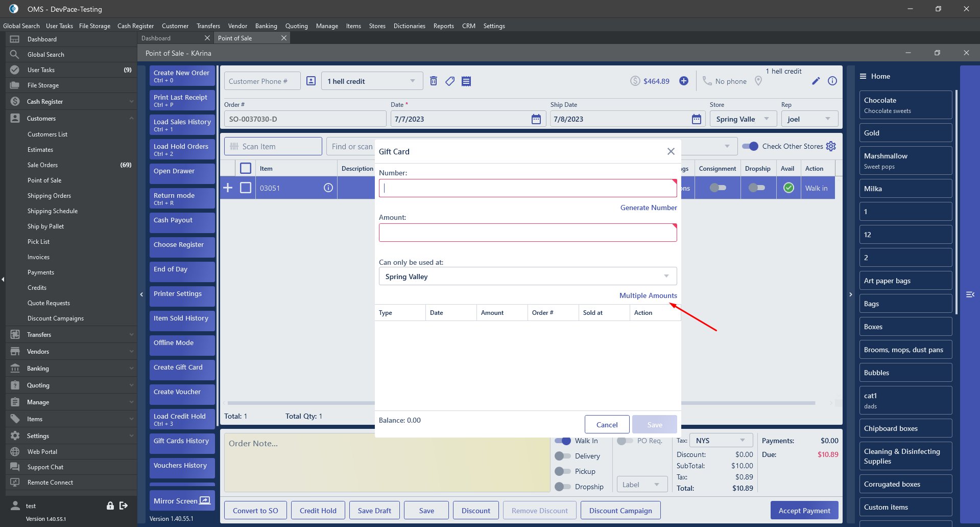Viewport: 980px width, 527px height.
Task: Check the checkbox for item 03051 row
Action: pyautogui.click(x=246, y=188)
